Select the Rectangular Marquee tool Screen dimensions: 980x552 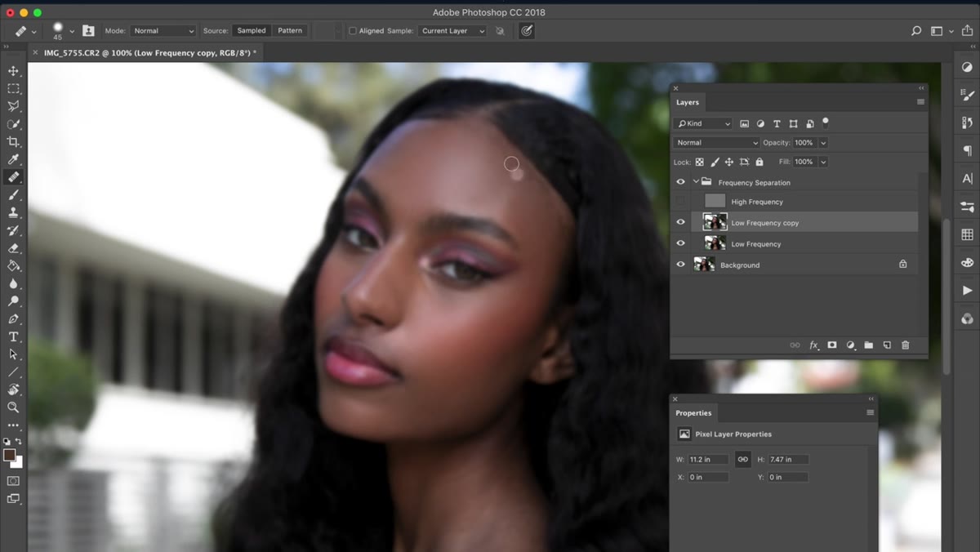(13, 88)
